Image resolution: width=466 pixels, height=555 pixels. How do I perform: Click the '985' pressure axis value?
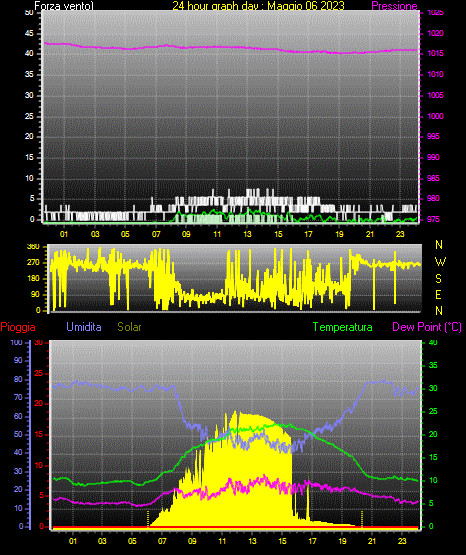pos(433,178)
